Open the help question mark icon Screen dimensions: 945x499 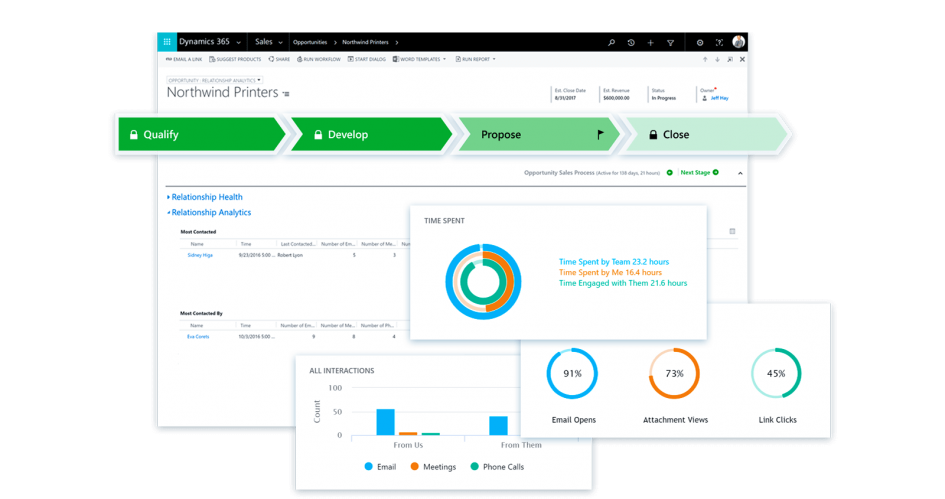pos(719,43)
